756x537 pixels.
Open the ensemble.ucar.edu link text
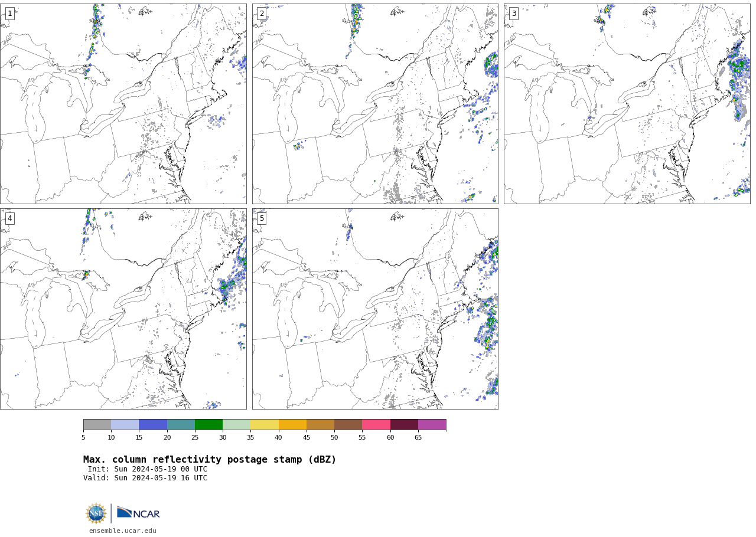coord(123,531)
